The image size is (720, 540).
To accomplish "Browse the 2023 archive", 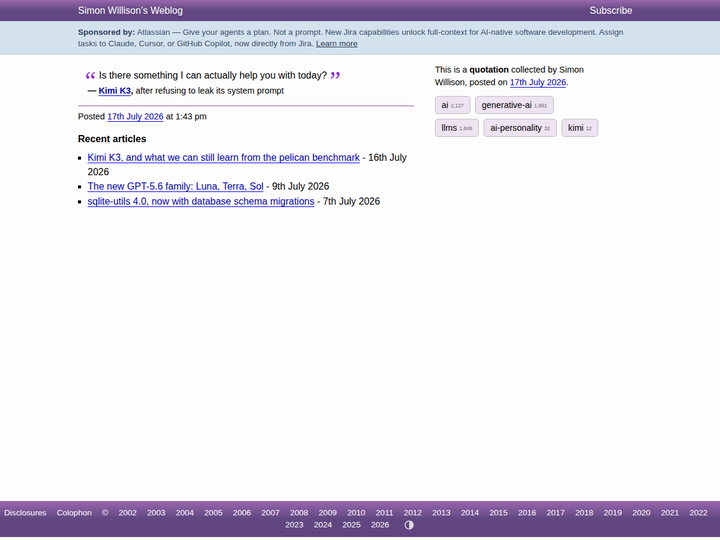I will [294, 525].
